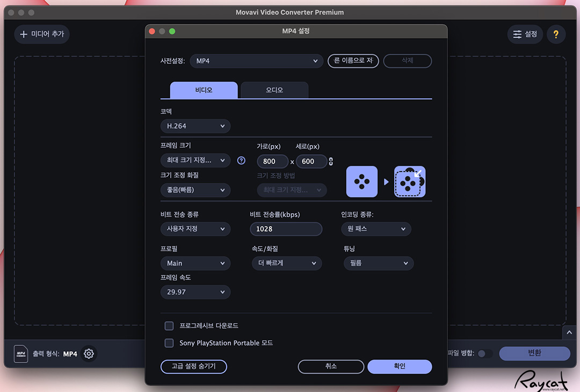Open the 비트 전송 종류 사용자 지정 dropdown
Image resolution: width=580 pixels, height=392 pixels.
(195, 229)
